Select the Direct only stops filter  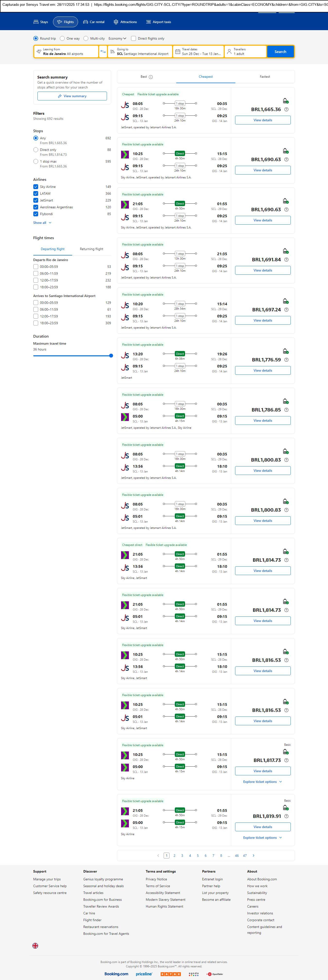[x=36, y=150]
